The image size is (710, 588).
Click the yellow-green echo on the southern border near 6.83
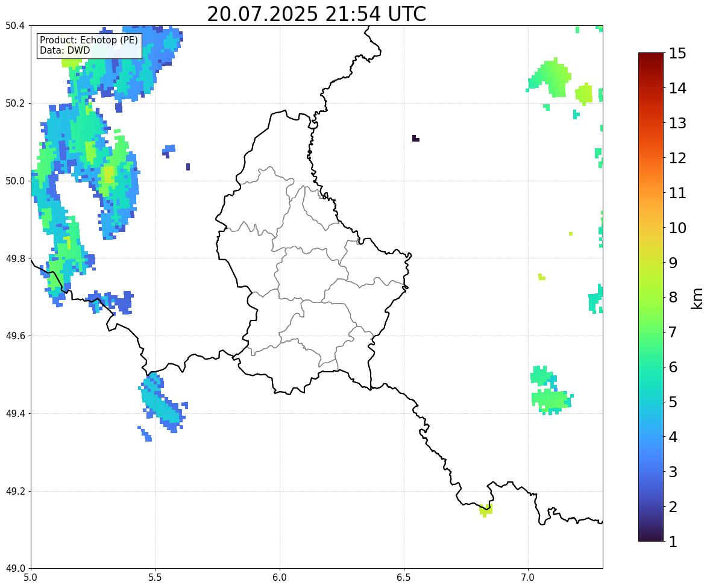pyautogui.click(x=486, y=510)
